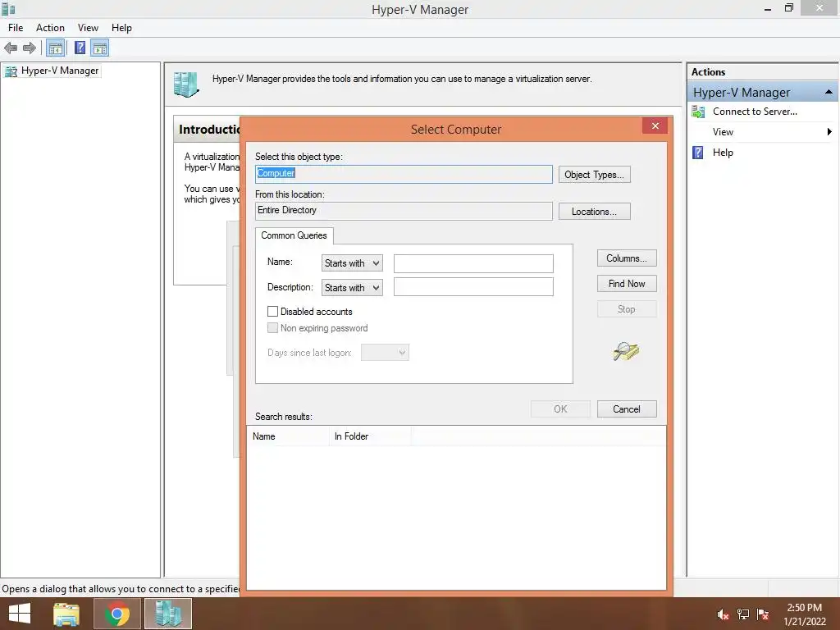Click the Hyper-V Manager server icon in header
Image resolution: width=840 pixels, height=630 pixels.
point(186,84)
